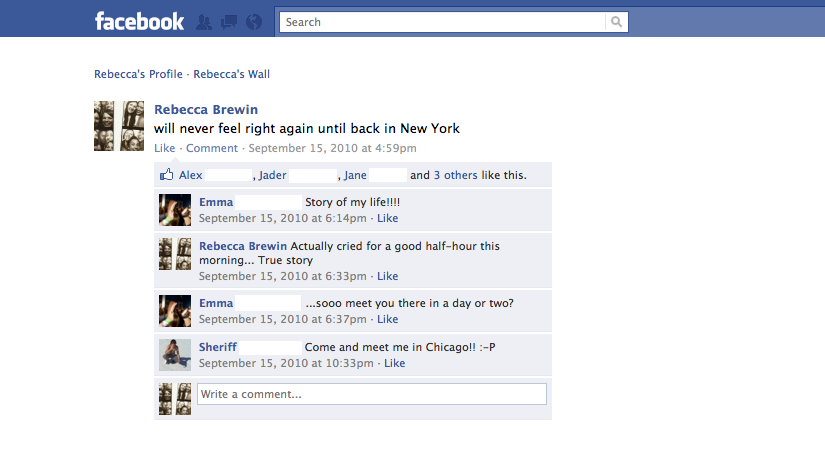Click the search magnifier button

point(617,22)
